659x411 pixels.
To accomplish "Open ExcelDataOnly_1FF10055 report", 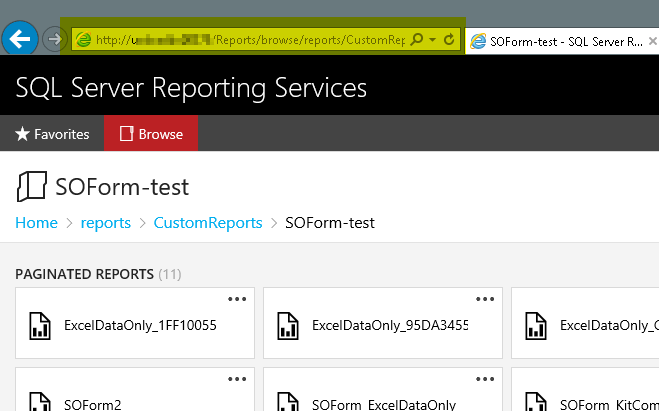I will click(x=135, y=323).
